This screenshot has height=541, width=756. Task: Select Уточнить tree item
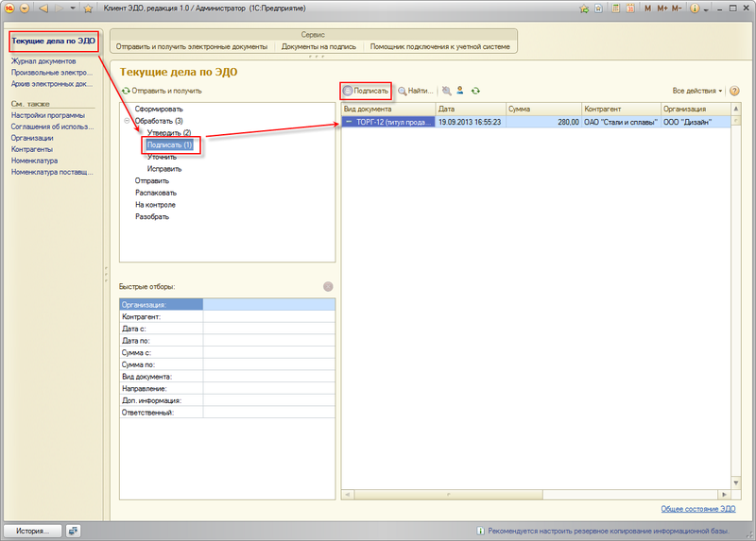click(162, 157)
